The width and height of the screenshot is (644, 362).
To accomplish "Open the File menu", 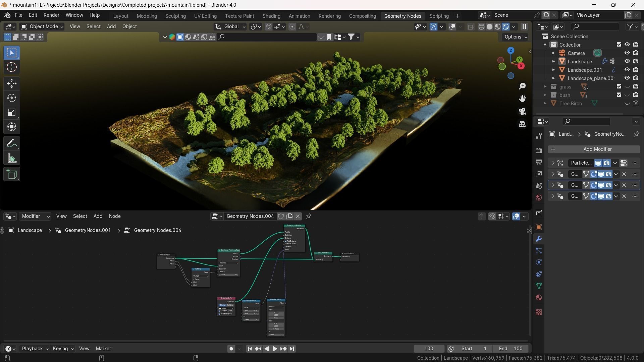I will coord(18,15).
